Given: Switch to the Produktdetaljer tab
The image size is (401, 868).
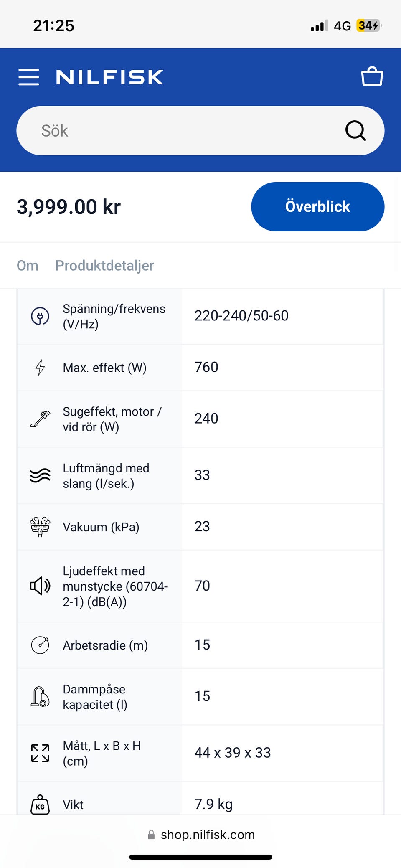Looking at the screenshot, I should pos(104,266).
